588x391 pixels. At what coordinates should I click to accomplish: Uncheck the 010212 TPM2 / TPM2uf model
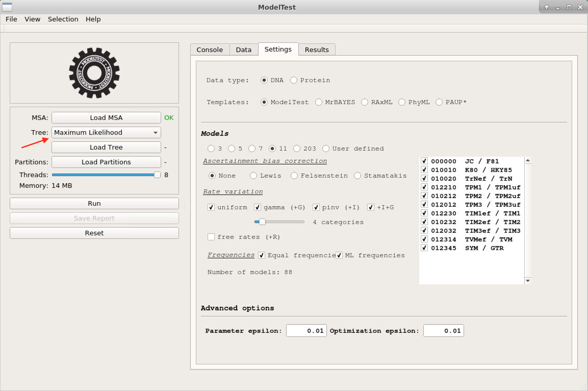coord(424,196)
